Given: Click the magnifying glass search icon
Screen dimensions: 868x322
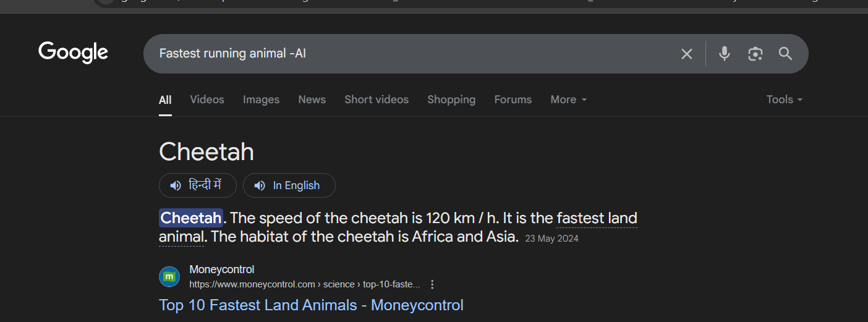Looking at the screenshot, I should click(x=785, y=54).
